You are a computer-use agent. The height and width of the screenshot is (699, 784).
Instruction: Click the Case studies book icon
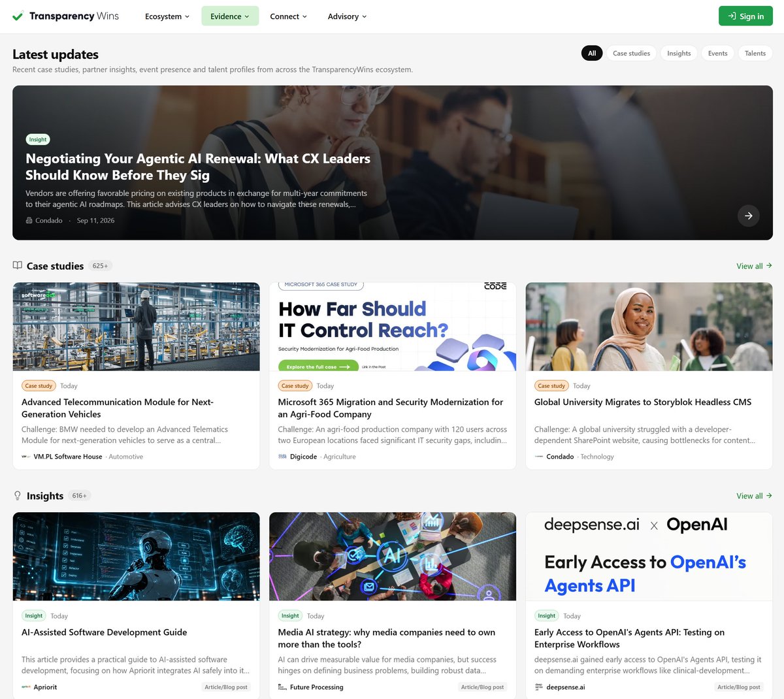18,266
